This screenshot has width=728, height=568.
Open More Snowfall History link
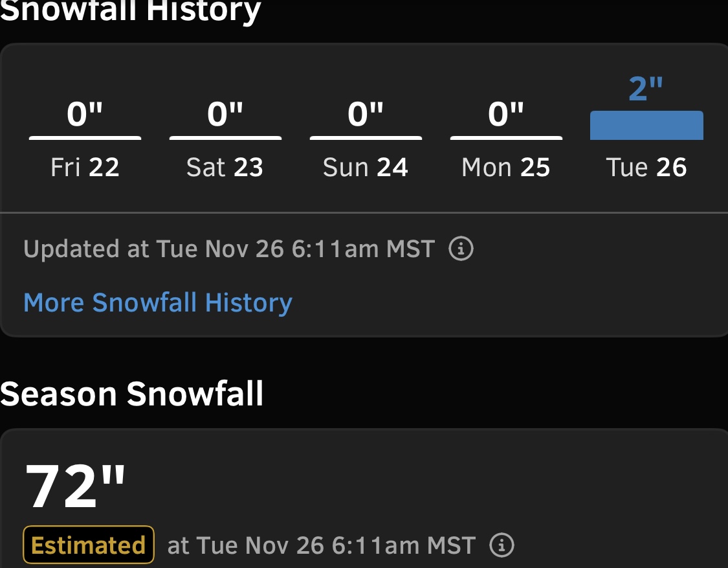point(158,302)
